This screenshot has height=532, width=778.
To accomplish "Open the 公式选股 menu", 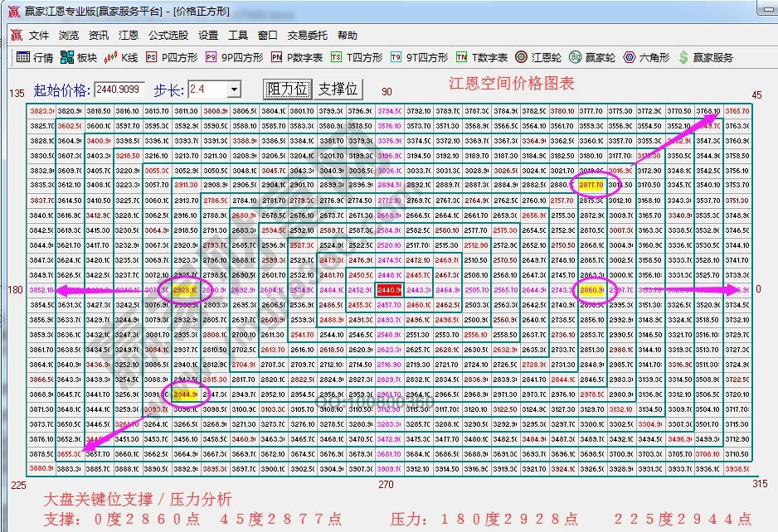I will point(168,35).
